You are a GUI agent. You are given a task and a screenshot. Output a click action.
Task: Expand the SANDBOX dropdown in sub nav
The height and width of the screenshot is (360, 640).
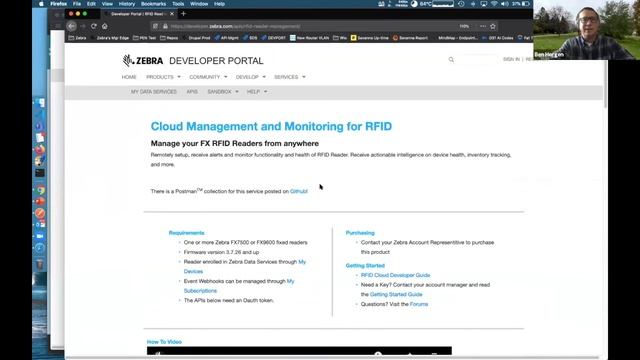tap(223, 91)
